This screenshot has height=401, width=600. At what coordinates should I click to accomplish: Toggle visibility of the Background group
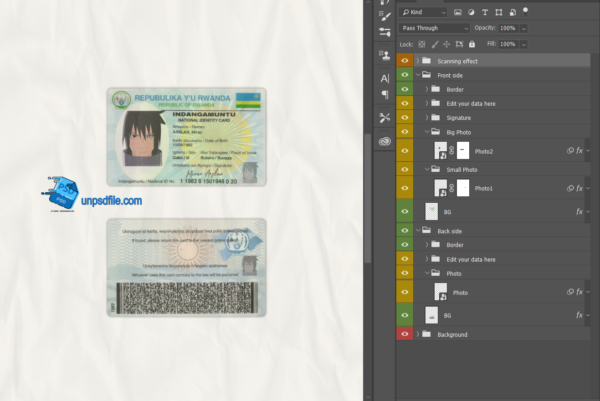tap(404, 334)
